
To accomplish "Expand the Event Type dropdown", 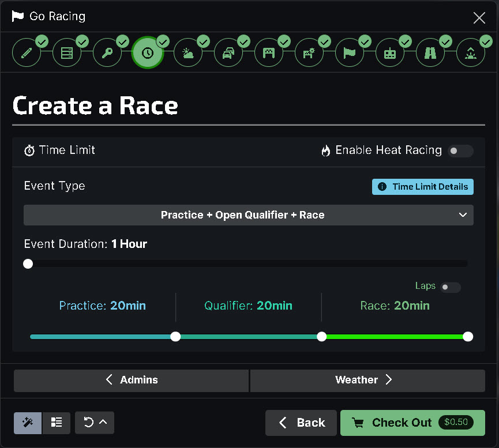I will coord(249,215).
